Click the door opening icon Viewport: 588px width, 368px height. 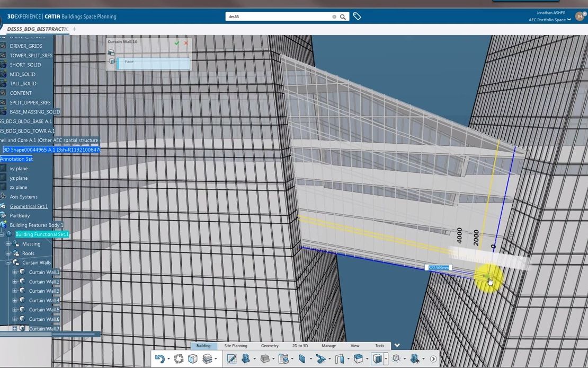point(340,359)
